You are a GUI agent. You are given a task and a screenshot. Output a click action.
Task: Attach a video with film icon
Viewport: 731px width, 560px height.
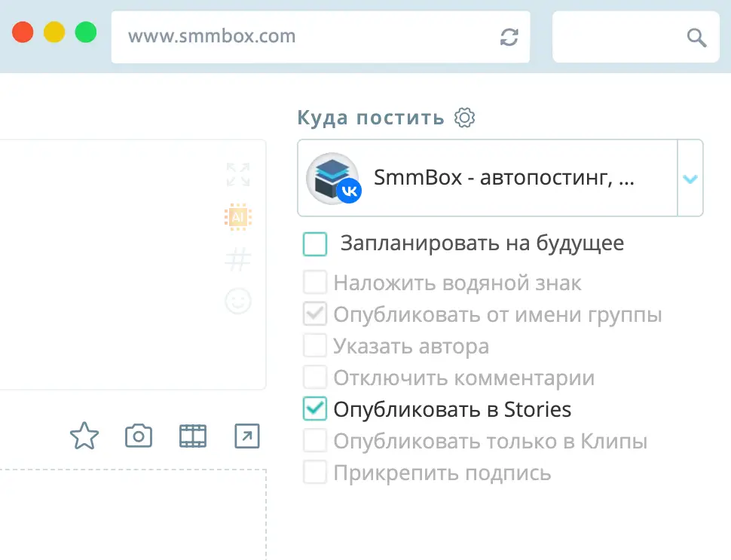[x=193, y=436]
